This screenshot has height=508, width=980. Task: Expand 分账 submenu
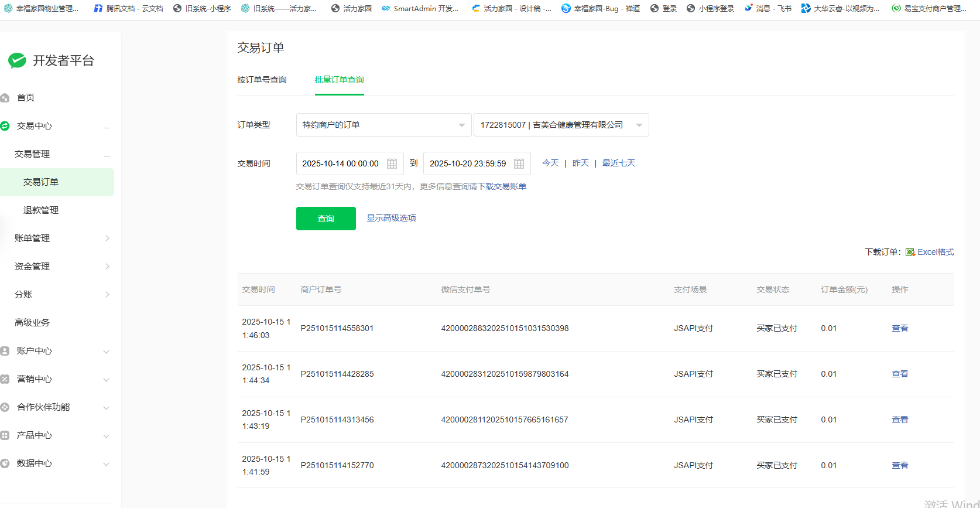tap(107, 294)
